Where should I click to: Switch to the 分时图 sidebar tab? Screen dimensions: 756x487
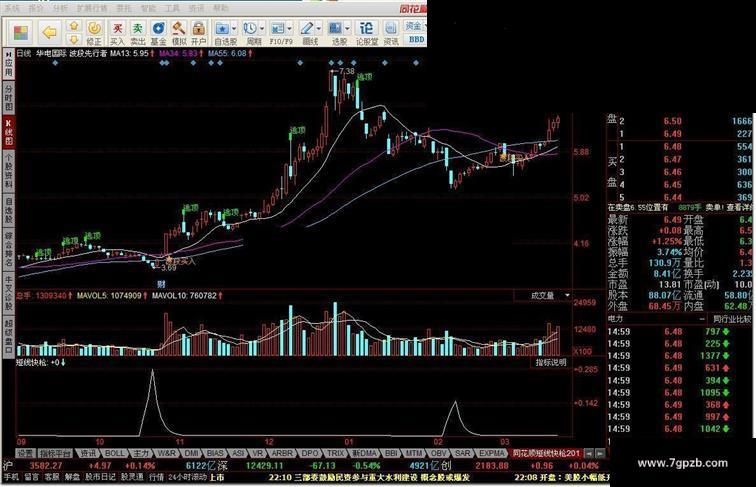pyautogui.click(x=8, y=97)
